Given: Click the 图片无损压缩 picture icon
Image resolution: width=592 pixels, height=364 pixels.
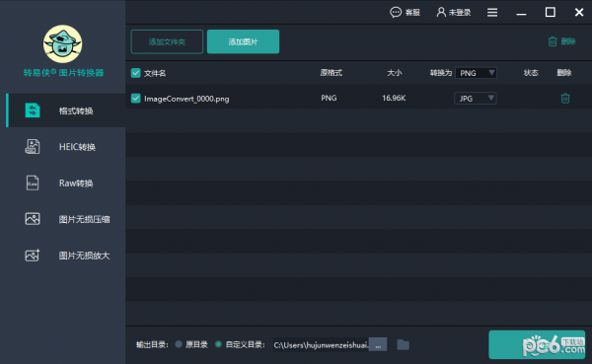Looking at the screenshot, I should tap(33, 219).
